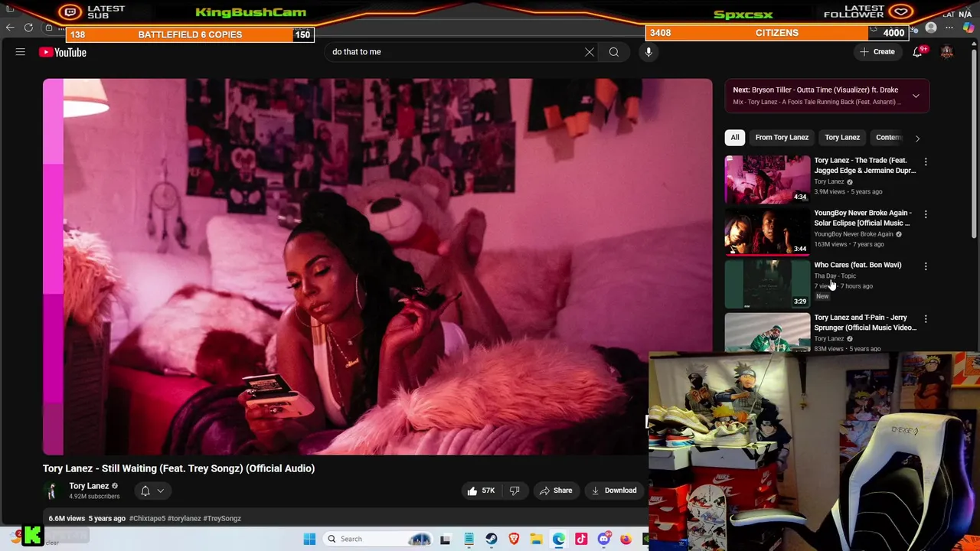The height and width of the screenshot is (551, 980).
Task: Select the 'Contemporary' chip
Action: [x=889, y=138]
